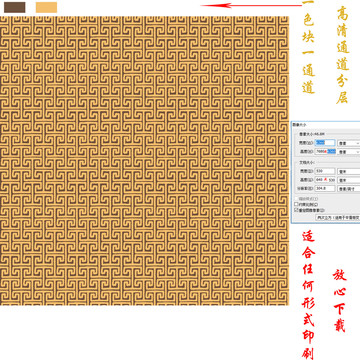Click the resolution input field
This screenshot has height=360, width=360.
coord(325,188)
